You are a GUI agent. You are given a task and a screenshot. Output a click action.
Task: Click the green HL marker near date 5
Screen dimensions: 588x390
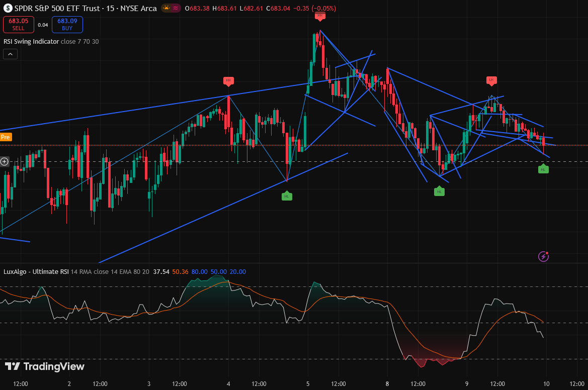[287, 196]
